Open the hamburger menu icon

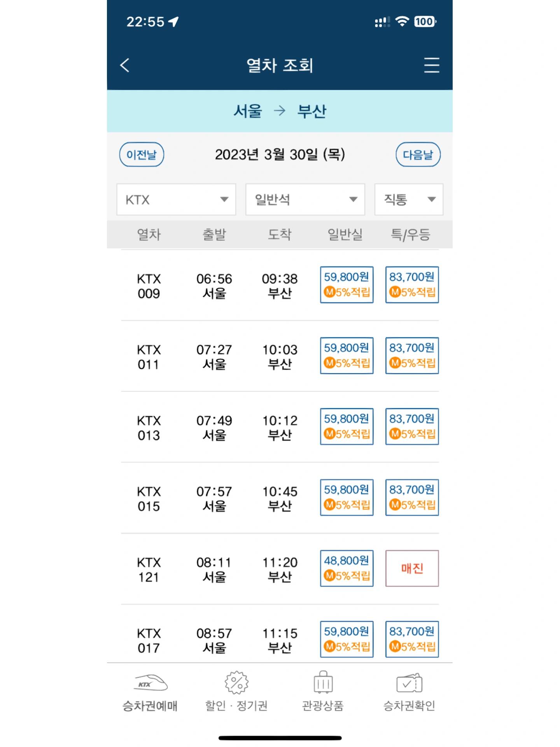click(431, 65)
